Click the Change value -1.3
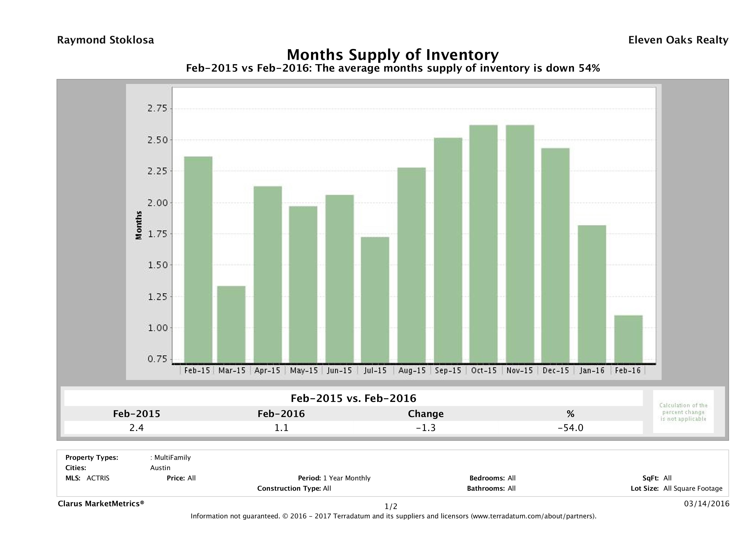 tap(426, 428)
